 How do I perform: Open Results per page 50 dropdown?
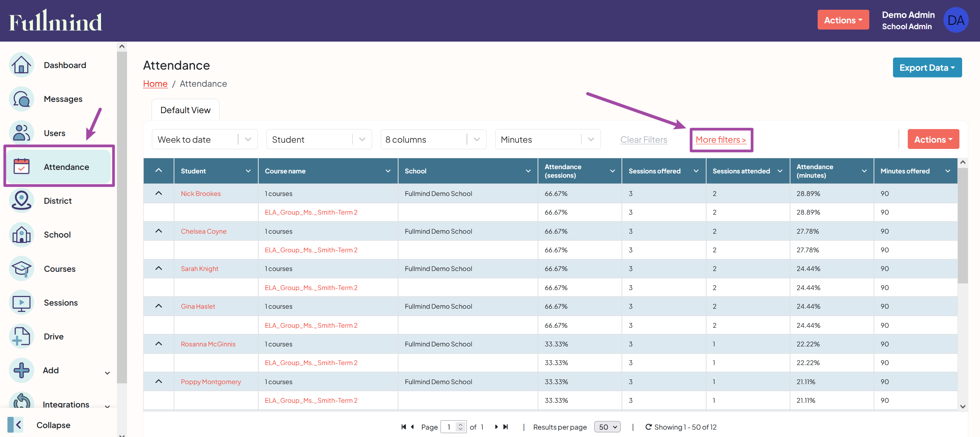(607, 427)
